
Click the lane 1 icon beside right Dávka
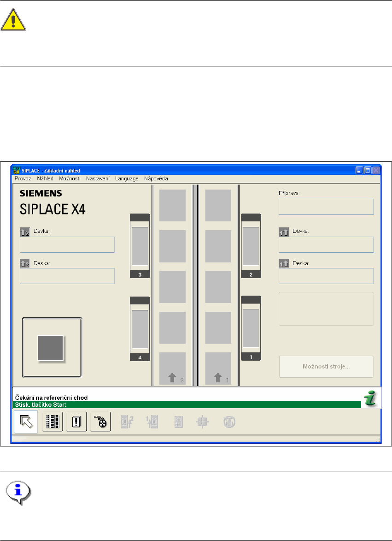point(283,232)
